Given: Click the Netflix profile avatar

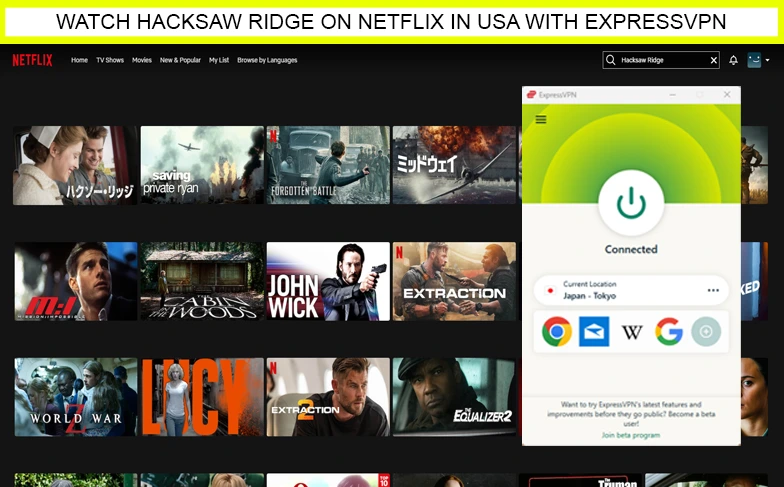Looking at the screenshot, I should pos(754,60).
